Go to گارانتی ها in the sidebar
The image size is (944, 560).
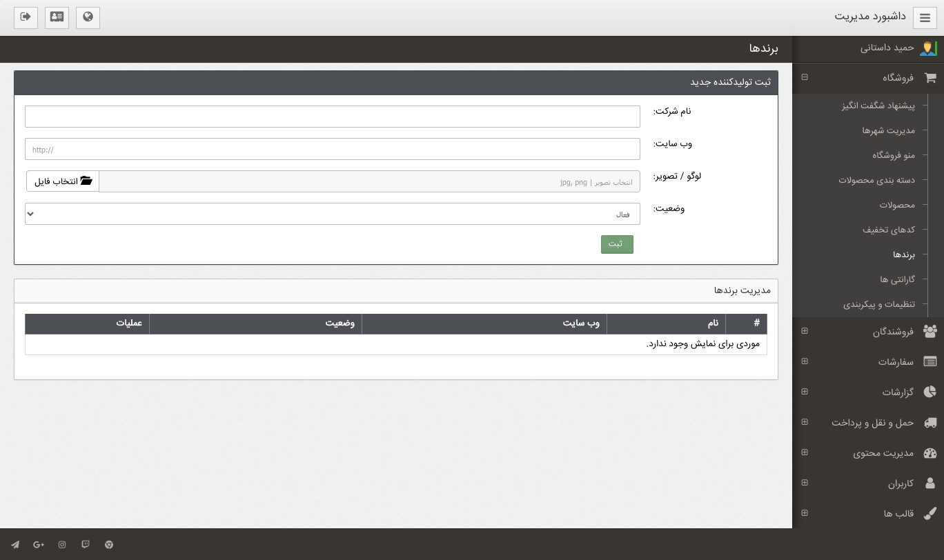click(x=897, y=279)
